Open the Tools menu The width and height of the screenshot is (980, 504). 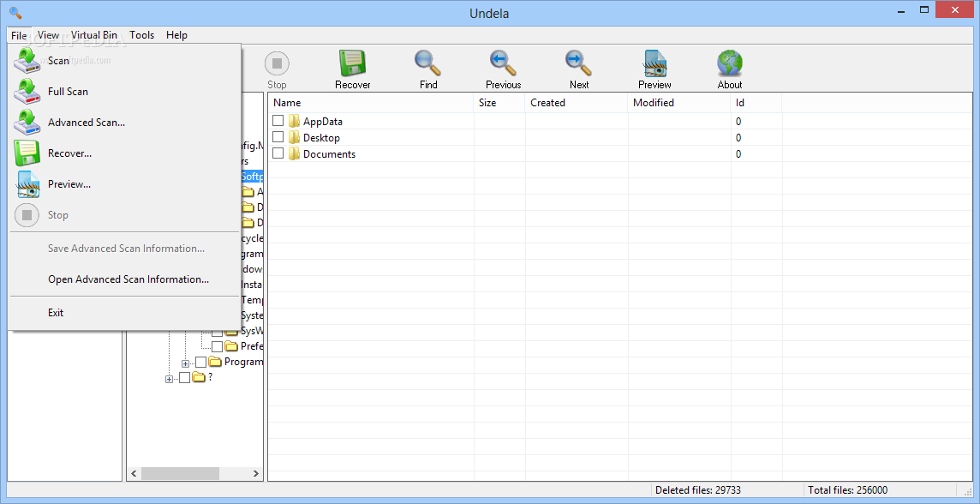point(142,35)
